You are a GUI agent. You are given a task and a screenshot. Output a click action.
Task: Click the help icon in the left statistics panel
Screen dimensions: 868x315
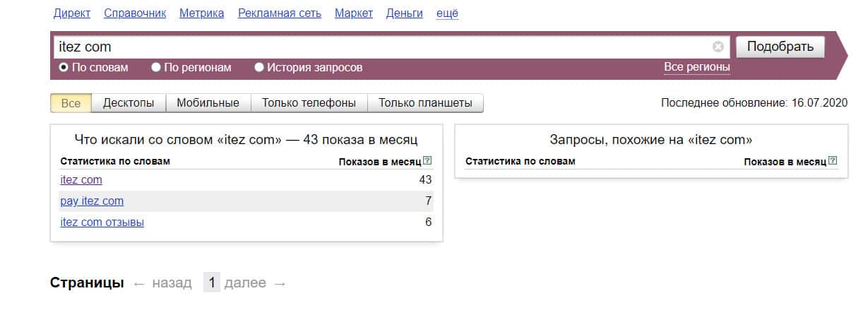(428, 161)
